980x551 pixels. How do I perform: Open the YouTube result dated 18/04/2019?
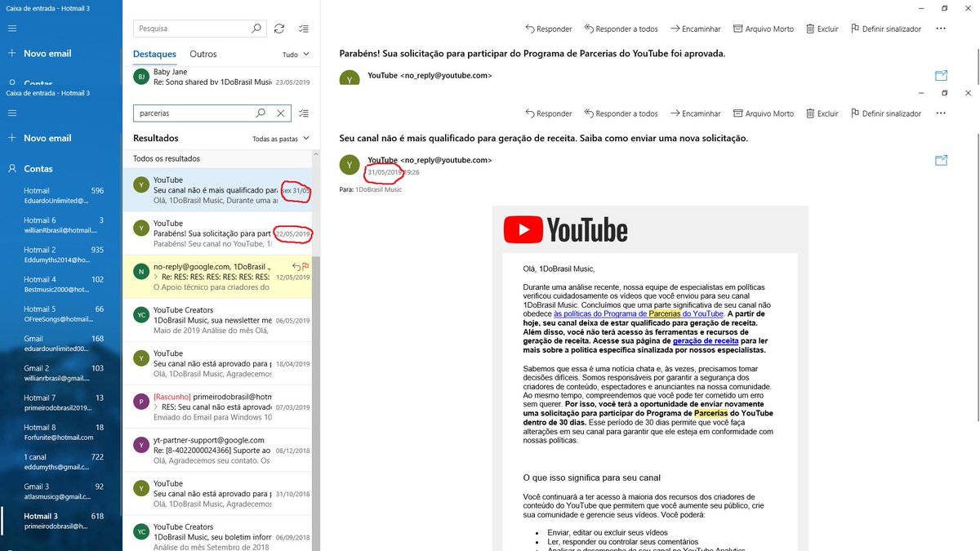pyautogui.click(x=217, y=363)
